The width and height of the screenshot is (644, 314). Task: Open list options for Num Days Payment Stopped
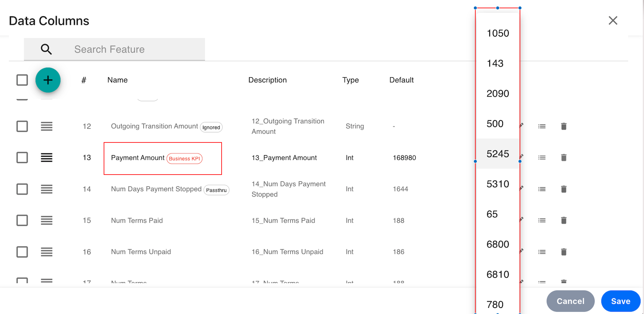[542, 189]
